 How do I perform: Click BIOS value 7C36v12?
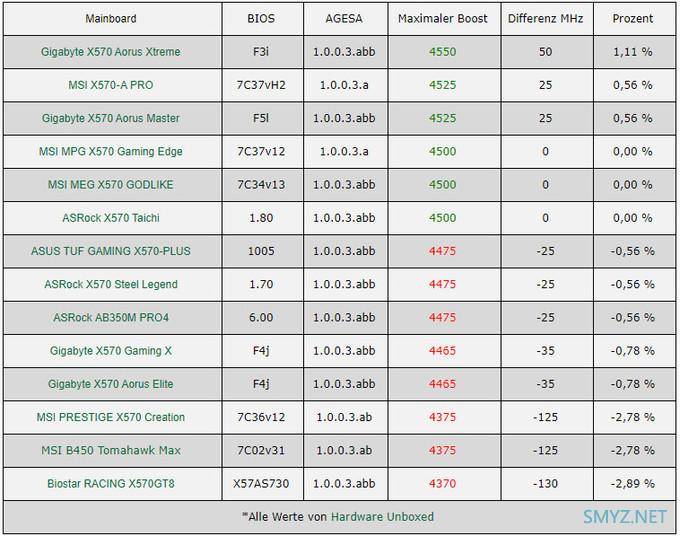(x=261, y=417)
